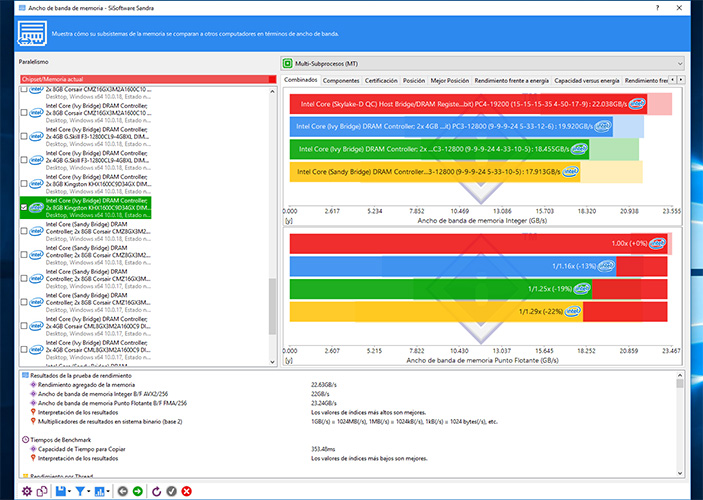
Task: Toggle red checkbox on Chipset/Memoria actual bar
Action: [272, 79]
